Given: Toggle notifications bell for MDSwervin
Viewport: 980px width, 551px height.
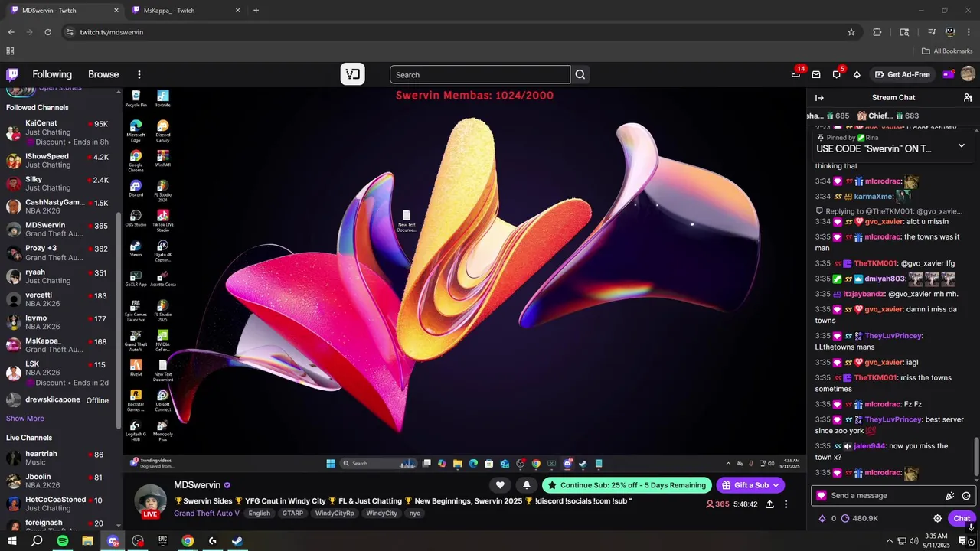Looking at the screenshot, I should click(x=527, y=485).
